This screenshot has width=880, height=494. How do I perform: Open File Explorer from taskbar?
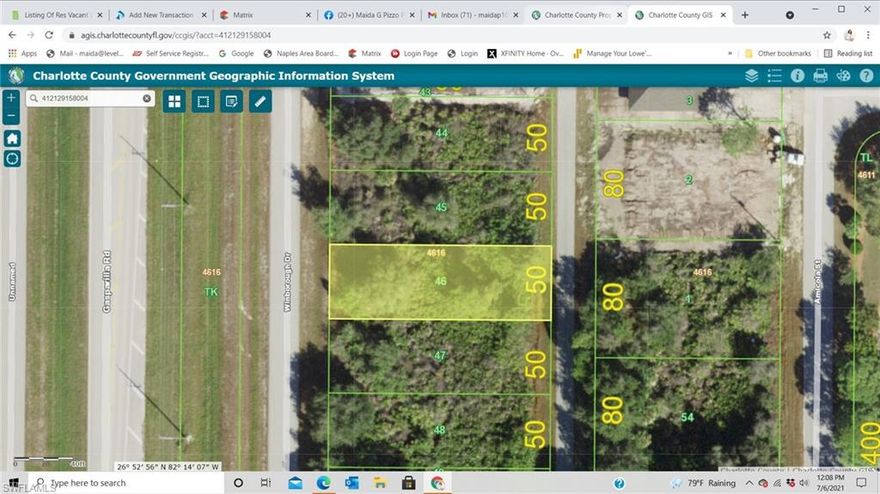381,483
